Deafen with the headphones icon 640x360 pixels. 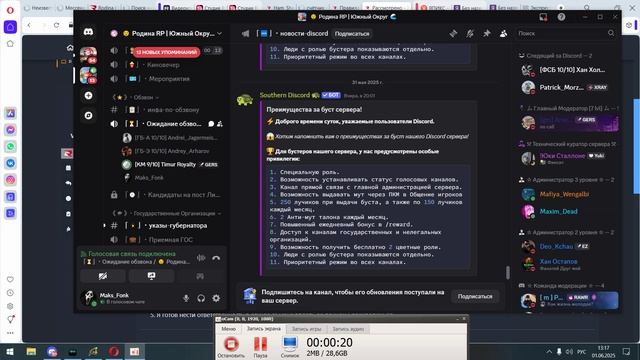click(x=201, y=298)
